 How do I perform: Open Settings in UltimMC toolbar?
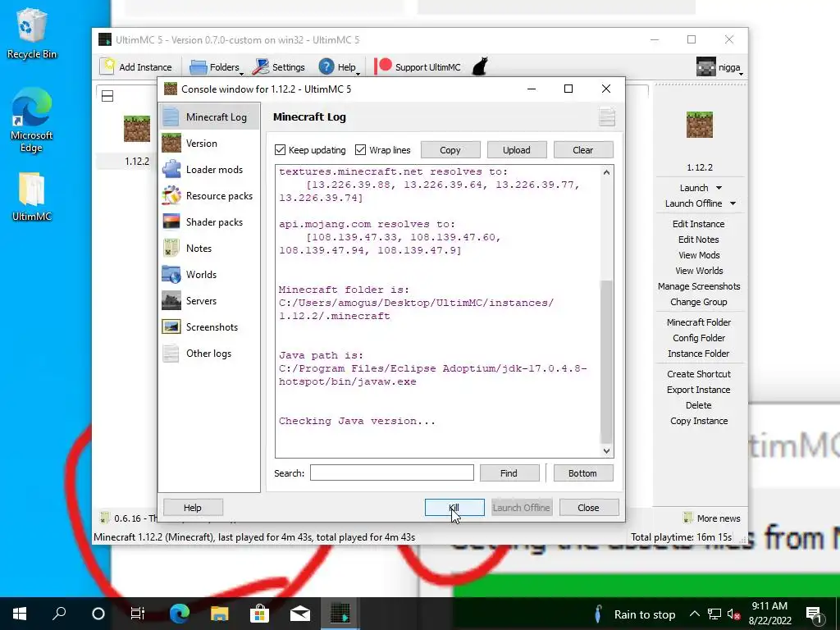pyautogui.click(x=280, y=67)
